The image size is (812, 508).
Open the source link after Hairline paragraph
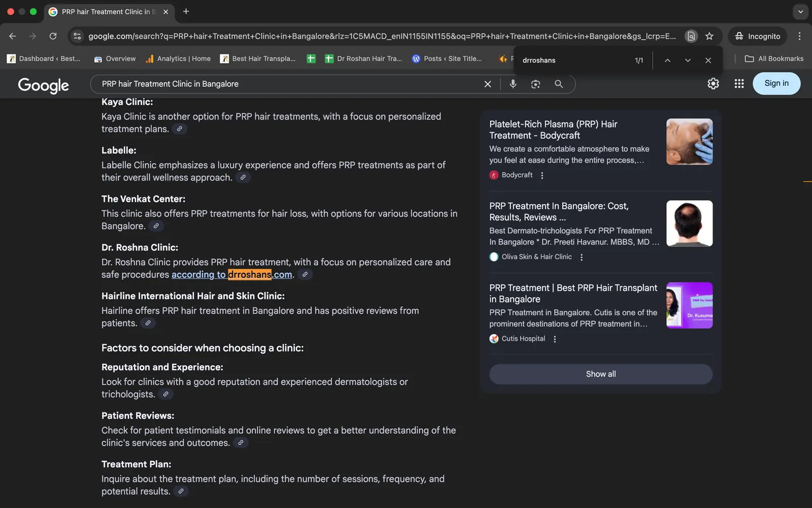click(148, 323)
